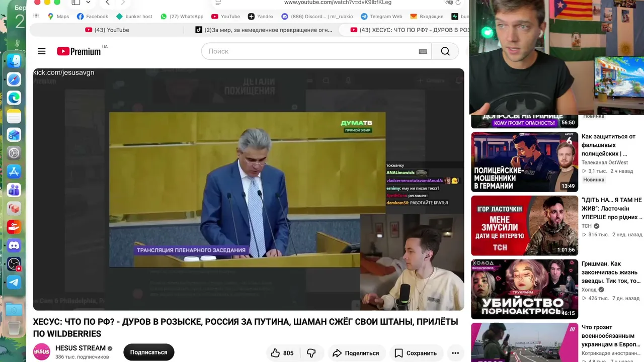The image size is (644, 362).
Task: Open Finder from the Dock
Action: pyautogui.click(x=14, y=61)
